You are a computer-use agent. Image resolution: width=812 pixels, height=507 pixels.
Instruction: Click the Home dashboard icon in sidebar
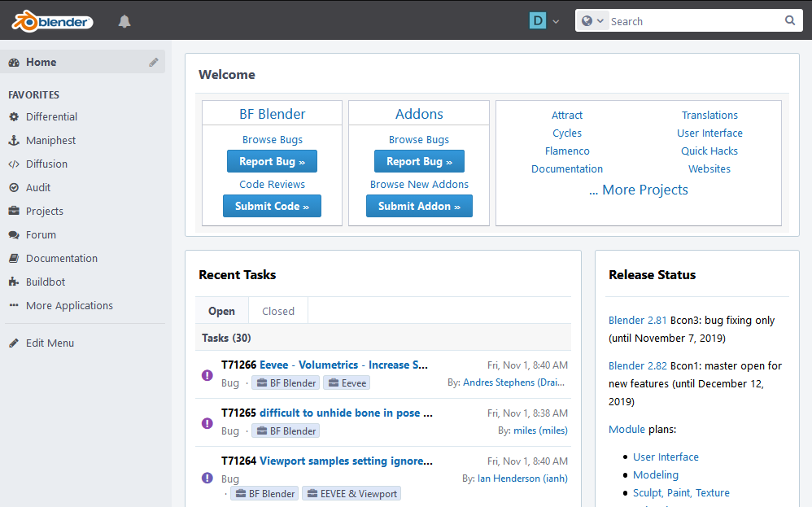[14, 62]
